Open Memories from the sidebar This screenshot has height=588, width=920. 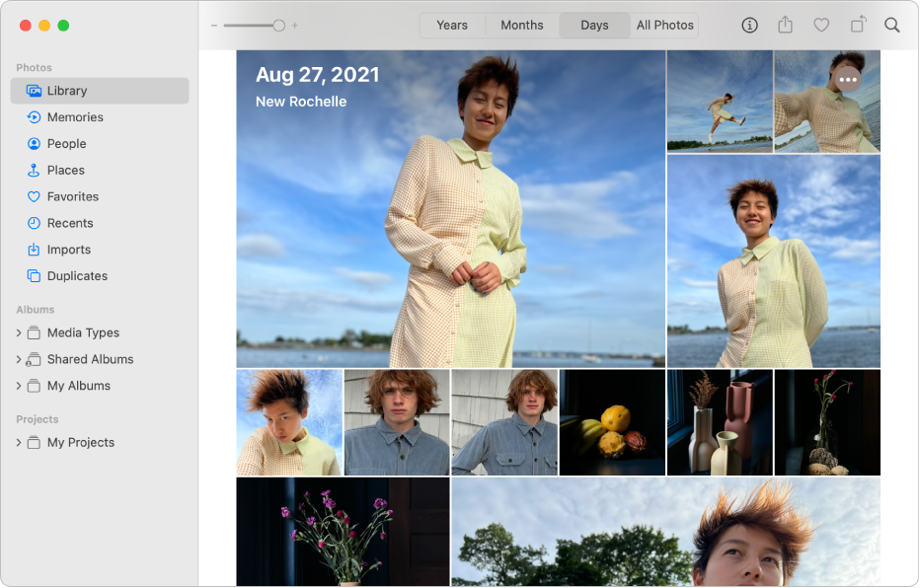coord(76,116)
